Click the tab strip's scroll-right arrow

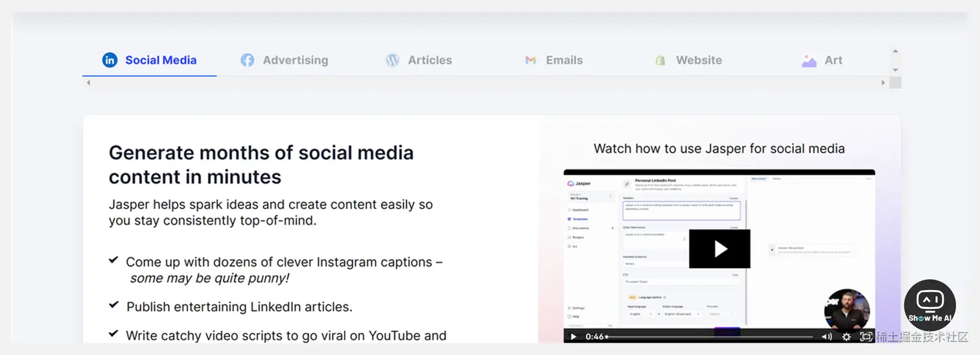tap(883, 83)
